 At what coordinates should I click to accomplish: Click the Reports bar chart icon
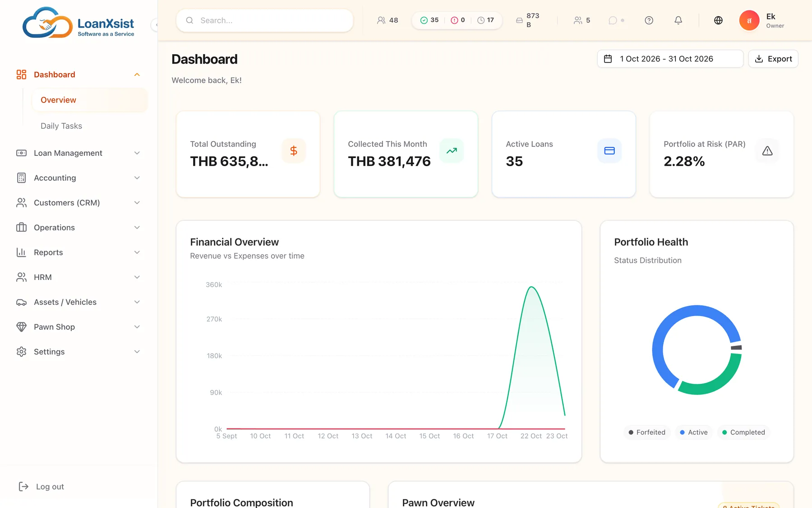point(21,252)
